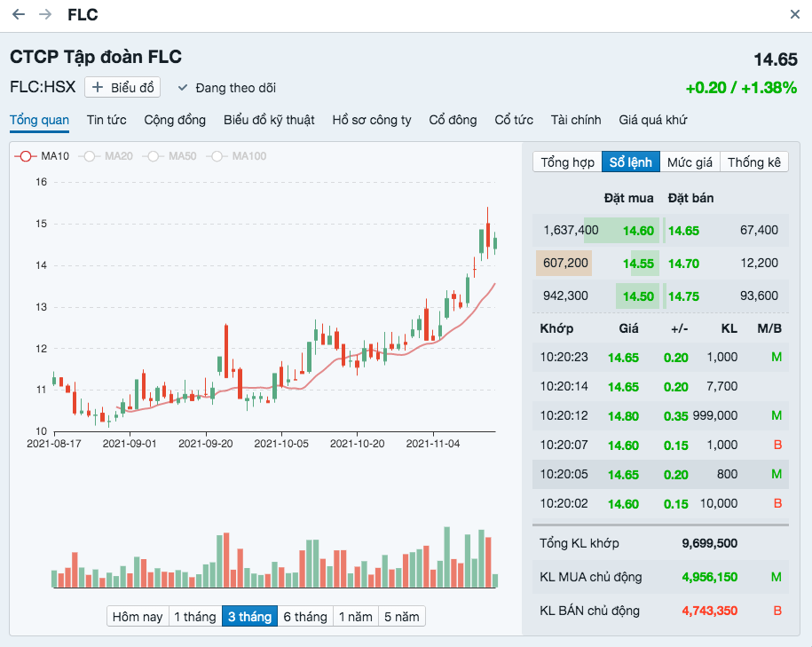Select the 10:20:12 trade with 999,000 volume
This screenshot has height=647, width=812.
pyautogui.click(x=660, y=415)
